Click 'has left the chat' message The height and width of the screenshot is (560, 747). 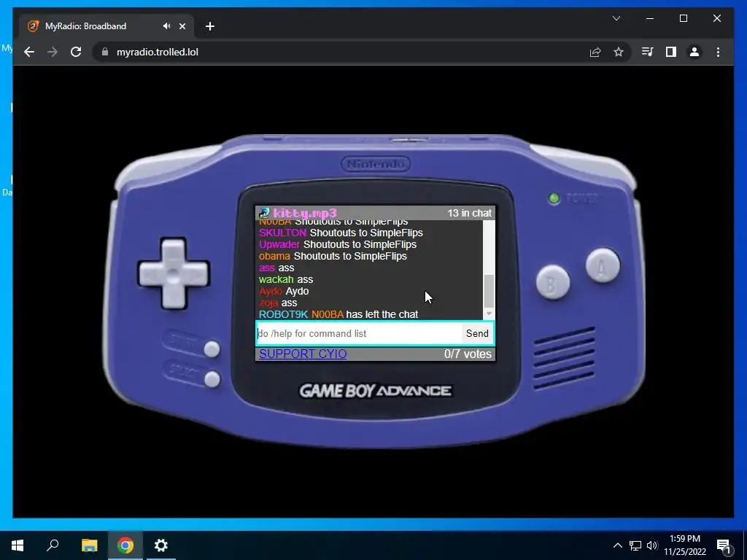382,314
